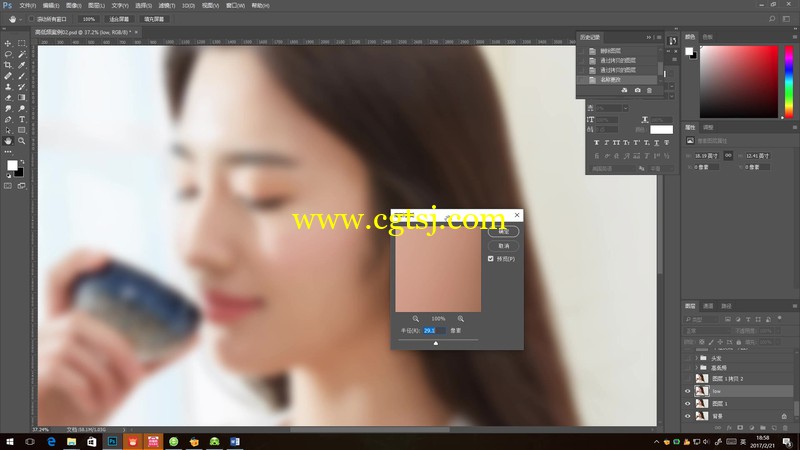Select the Rectangular Marquee tool

pos(21,43)
